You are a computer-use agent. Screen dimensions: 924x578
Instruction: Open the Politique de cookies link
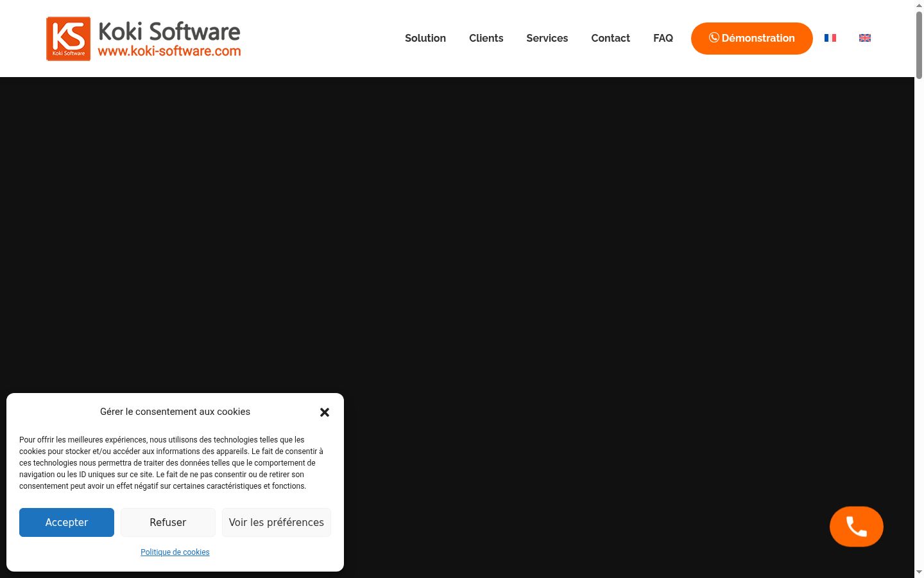click(x=175, y=552)
